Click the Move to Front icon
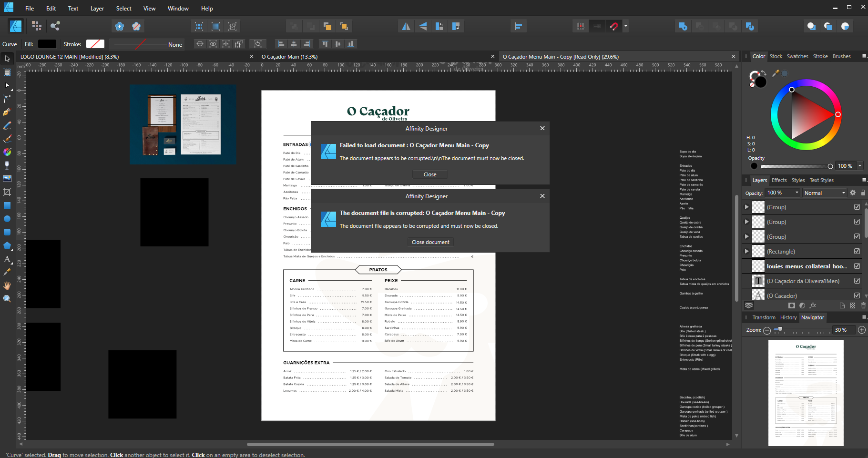The image size is (868, 458). point(344,26)
